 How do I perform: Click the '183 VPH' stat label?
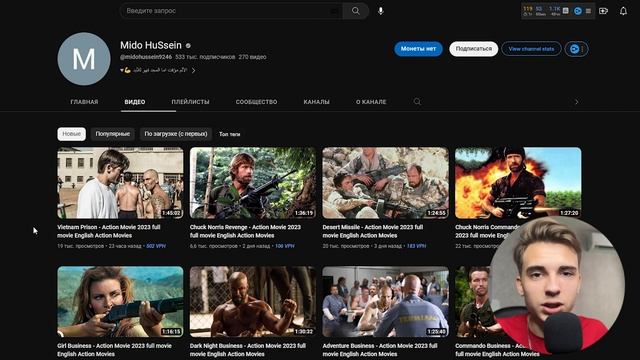416,246
